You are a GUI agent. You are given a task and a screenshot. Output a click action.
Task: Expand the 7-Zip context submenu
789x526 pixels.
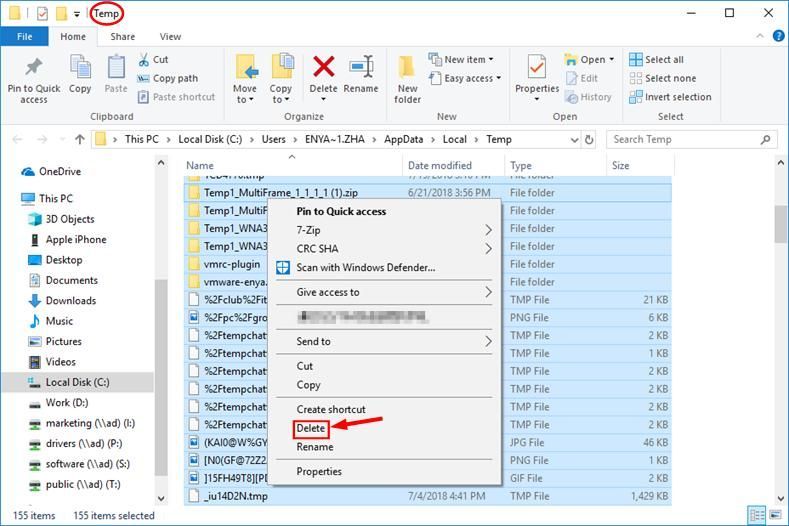384,230
